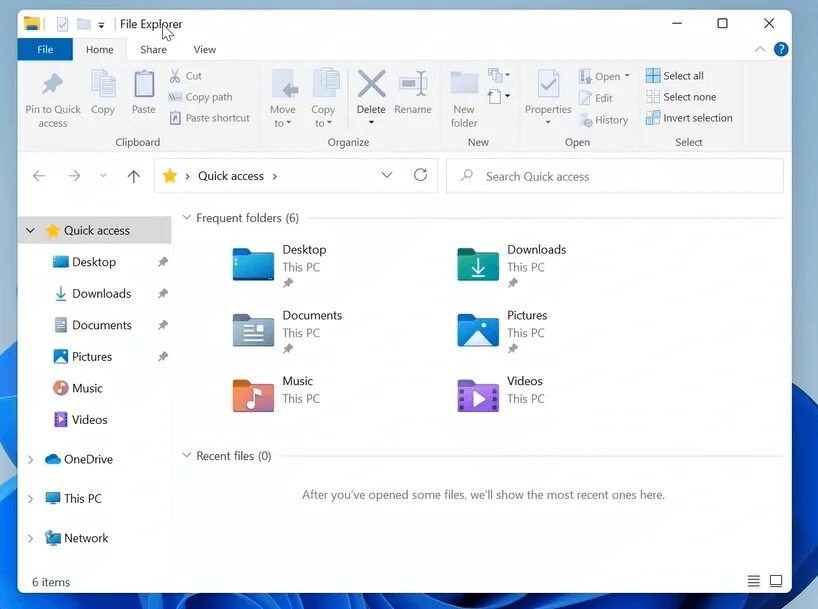Open the File menu
The height and width of the screenshot is (609, 818).
(x=44, y=48)
